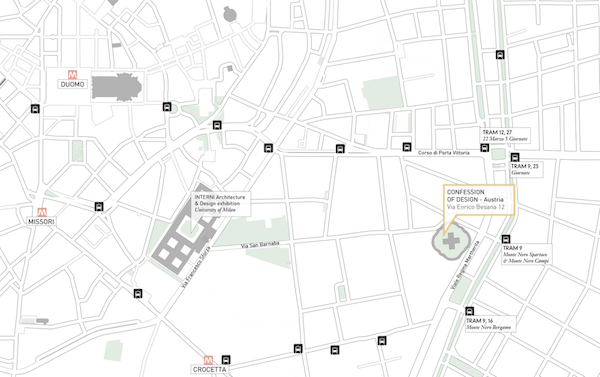Select tram stop icon beside TRAM 12, 27
The image size is (600, 377).
(485, 148)
